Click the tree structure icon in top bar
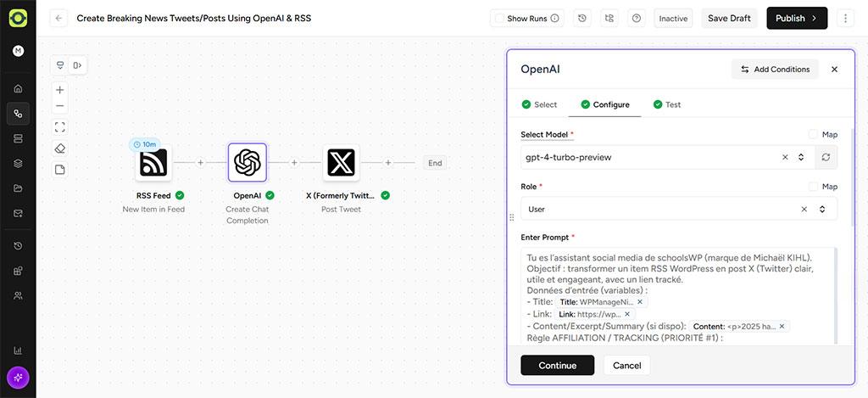868x398 pixels. pos(609,19)
